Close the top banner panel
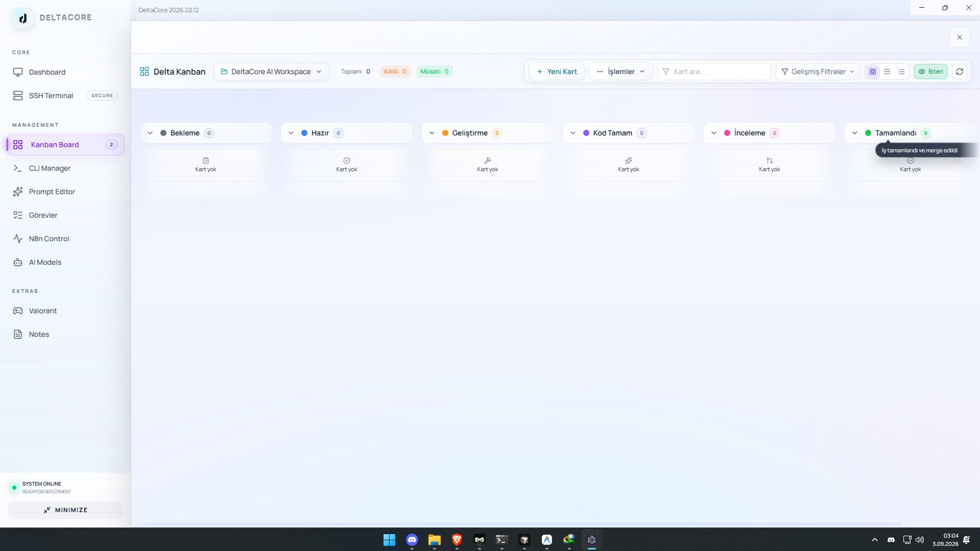The height and width of the screenshot is (551, 980). [960, 37]
